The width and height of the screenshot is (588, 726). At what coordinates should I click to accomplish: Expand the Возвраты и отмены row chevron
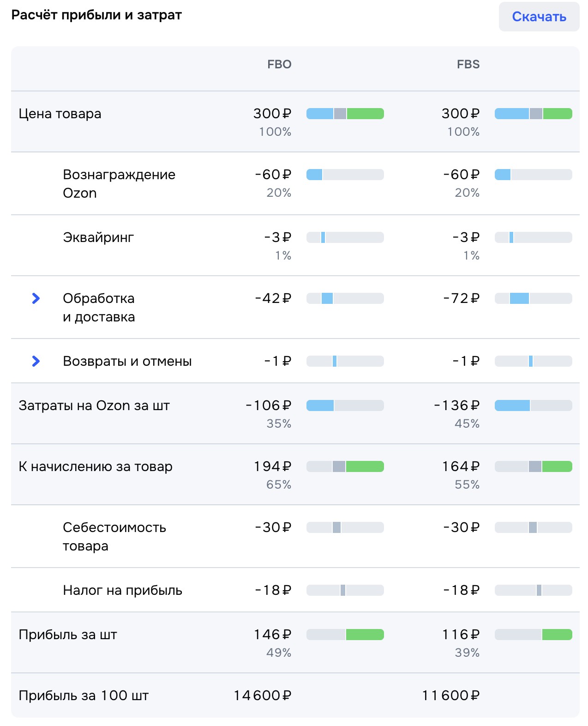coord(36,361)
